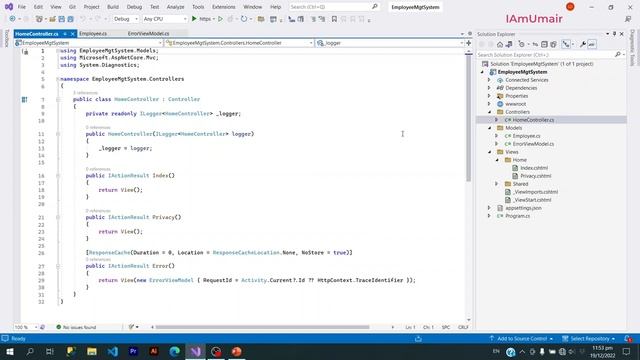The image size is (640, 360).
Task: Open Microsoft Edge from taskbar
Action: (175, 351)
